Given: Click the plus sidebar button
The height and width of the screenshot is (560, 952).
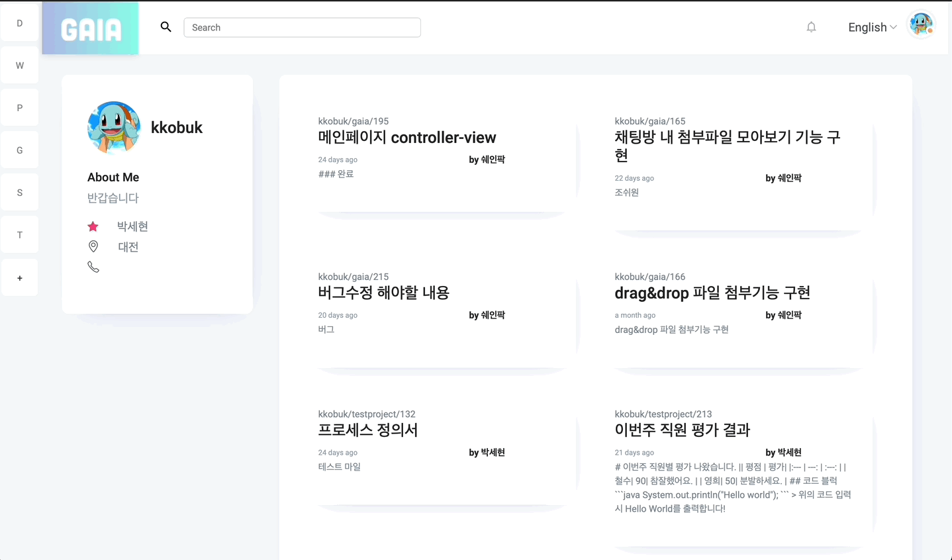Looking at the screenshot, I should point(20,278).
